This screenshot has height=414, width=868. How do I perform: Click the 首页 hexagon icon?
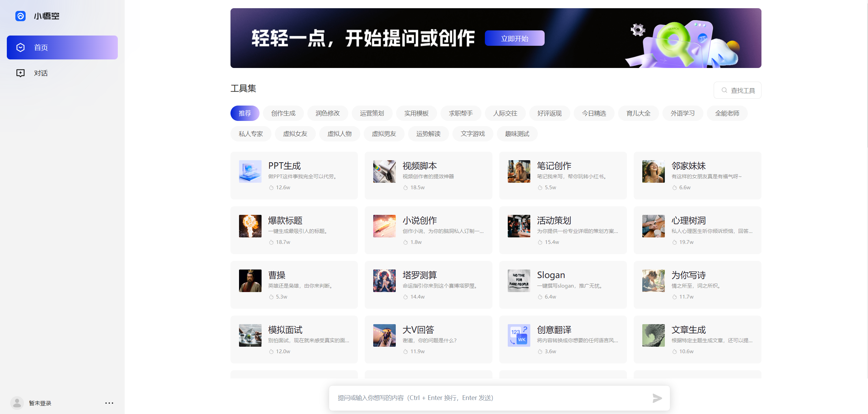(x=20, y=47)
